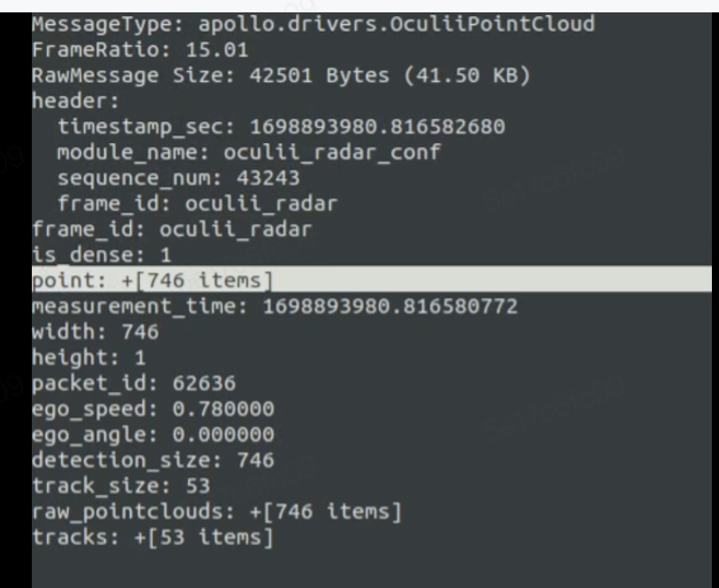Click the RawMessage Size line

280,76
